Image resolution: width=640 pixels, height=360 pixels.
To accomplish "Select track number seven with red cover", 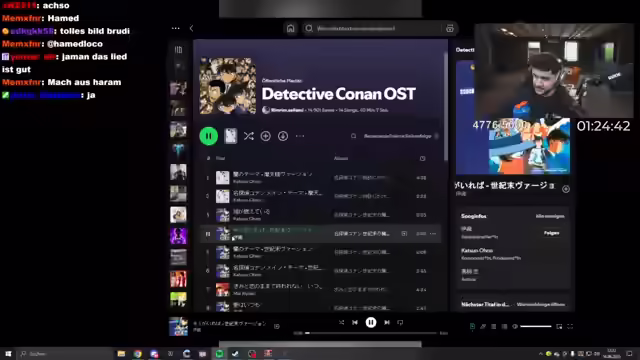I will [320, 290].
